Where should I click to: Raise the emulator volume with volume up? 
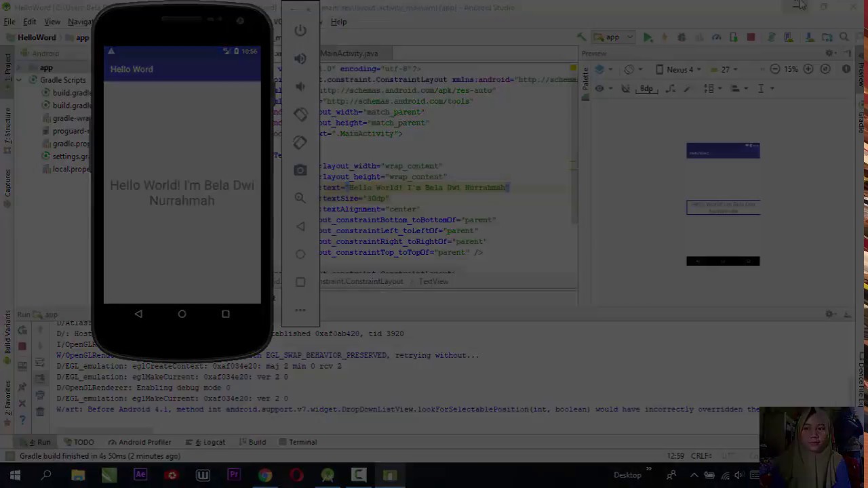300,59
